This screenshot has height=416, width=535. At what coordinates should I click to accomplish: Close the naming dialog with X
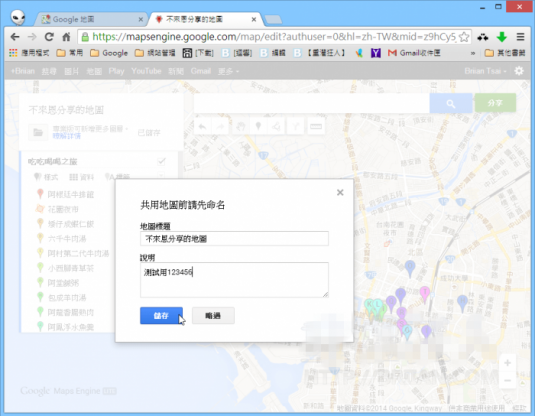pos(340,192)
